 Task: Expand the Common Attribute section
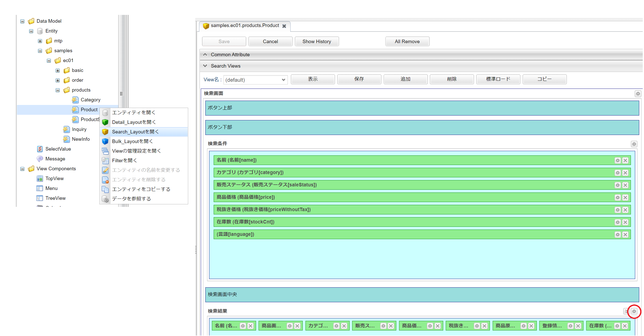click(x=206, y=54)
